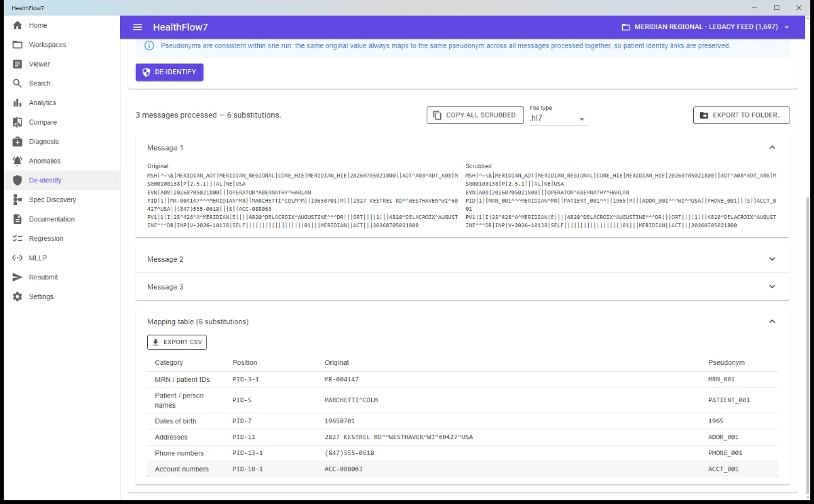Screen dimensions: 814x504
Task: Open Analytics bar chart icon
Action: tap(18, 103)
